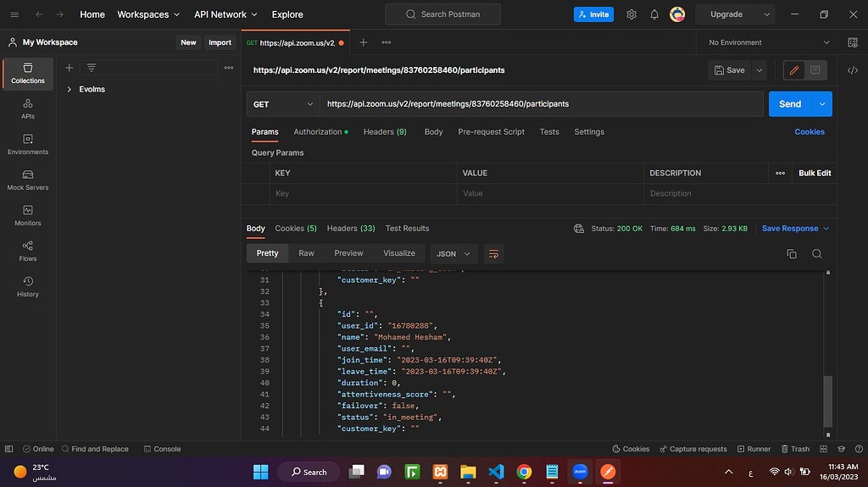Screen dimensions: 868x487
Task: Toggle line wrap in response
Action: [494, 253]
